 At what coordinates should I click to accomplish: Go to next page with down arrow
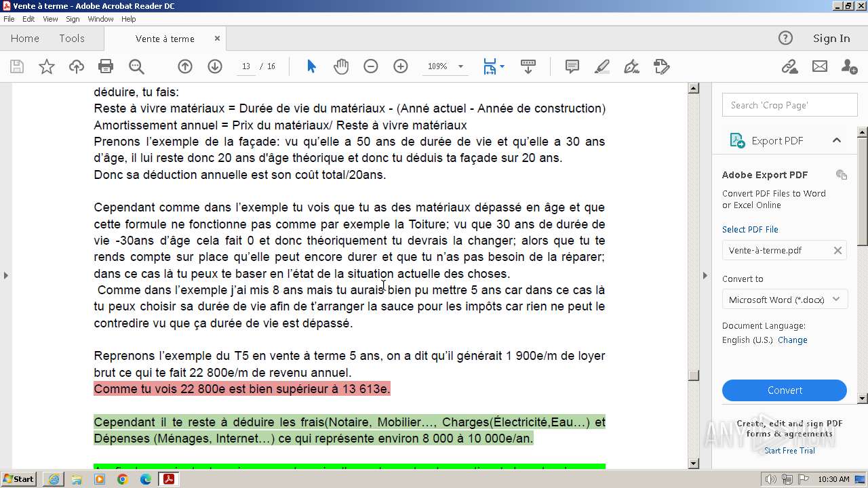(x=215, y=66)
